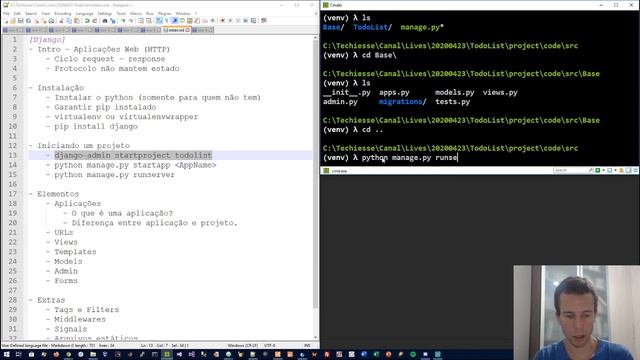This screenshot has width=640, height=360.
Task: Click the green new console button in Cmder
Action: (x=598, y=170)
